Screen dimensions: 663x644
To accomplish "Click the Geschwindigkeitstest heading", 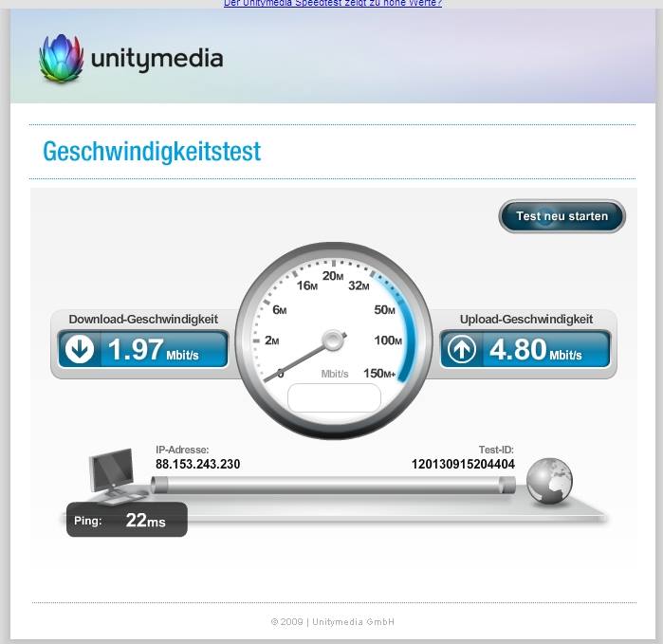I will pos(152,152).
